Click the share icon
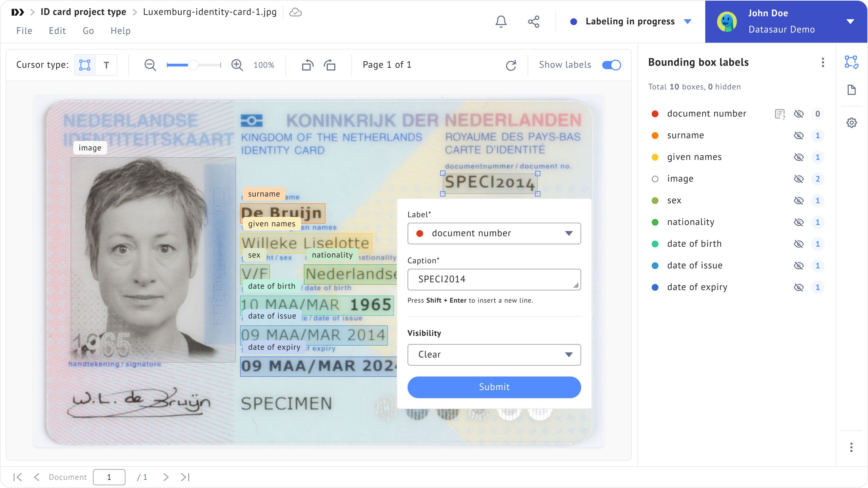 (x=533, y=22)
